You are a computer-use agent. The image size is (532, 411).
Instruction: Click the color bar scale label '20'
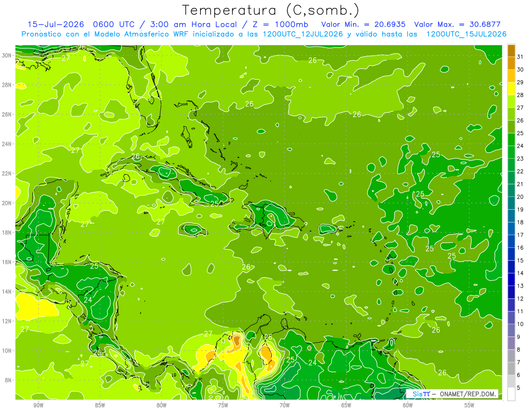pos(520,196)
